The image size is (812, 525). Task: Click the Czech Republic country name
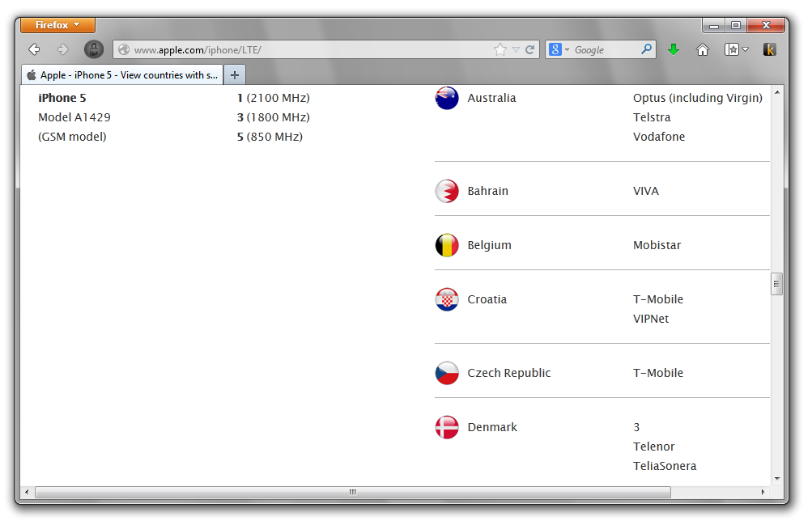pos(509,373)
